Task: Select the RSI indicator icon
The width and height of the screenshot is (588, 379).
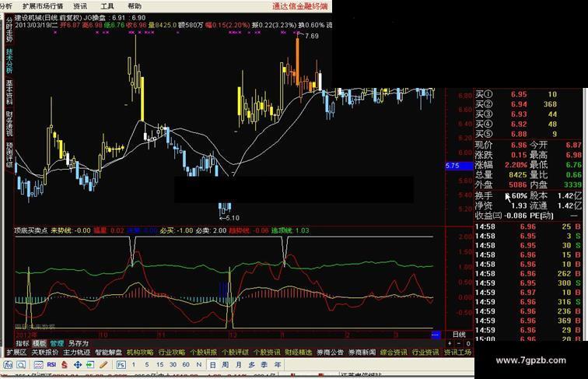Action: tap(51, 364)
